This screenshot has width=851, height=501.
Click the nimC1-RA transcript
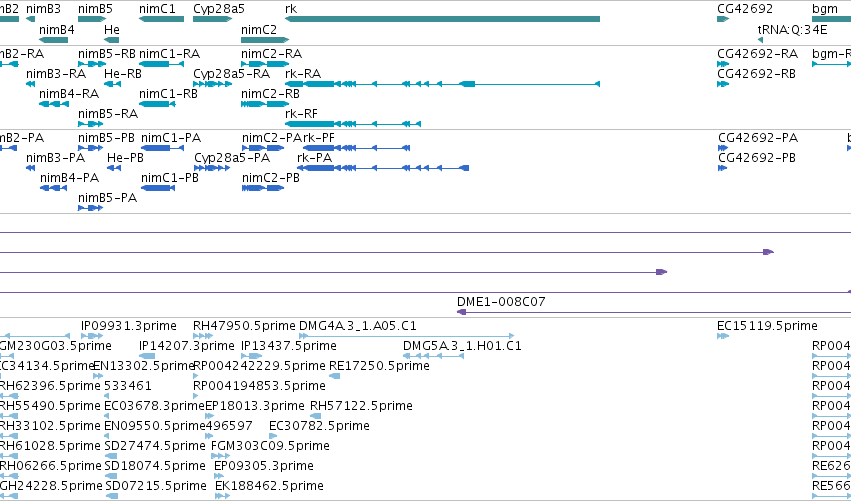[x=161, y=64]
